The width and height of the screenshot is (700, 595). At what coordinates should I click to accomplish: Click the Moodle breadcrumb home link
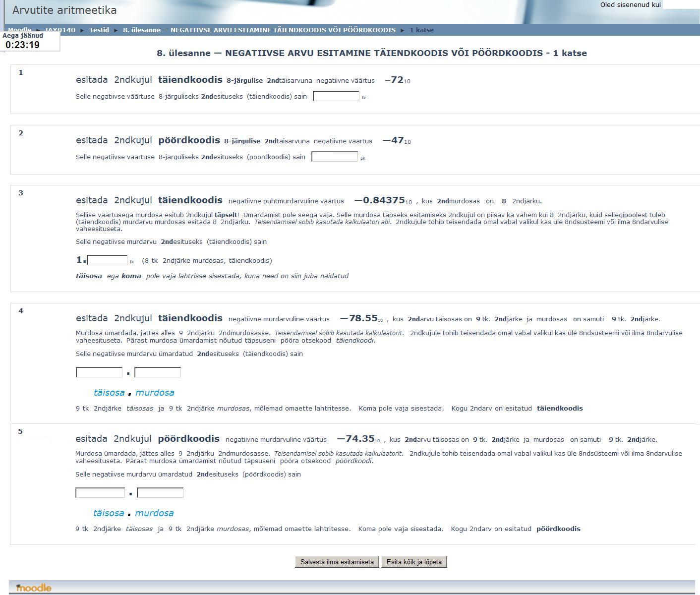(19, 30)
